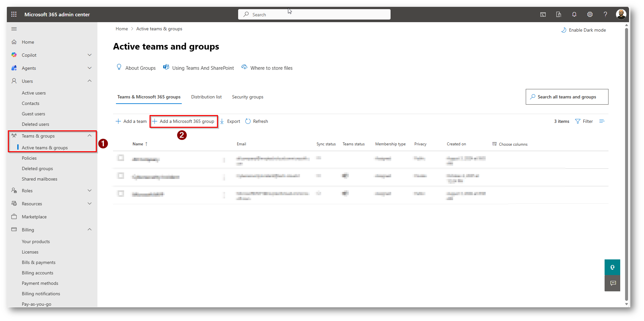The height and width of the screenshot is (321, 644).
Task: Click the Refresh circular arrow icon
Action: tap(248, 121)
